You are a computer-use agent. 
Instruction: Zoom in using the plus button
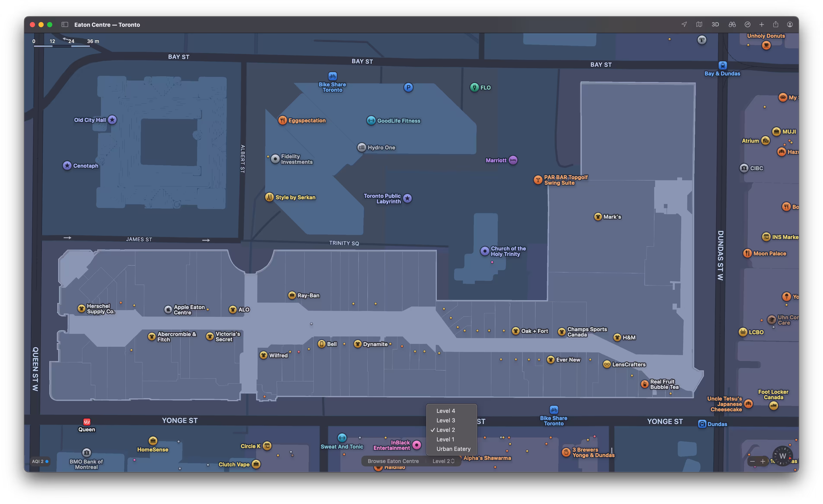coord(762,461)
